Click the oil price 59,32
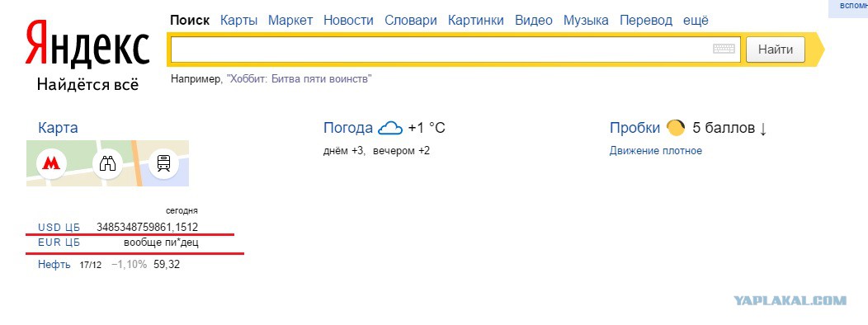Viewport: 868px width, 325px height. coord(167,265)
